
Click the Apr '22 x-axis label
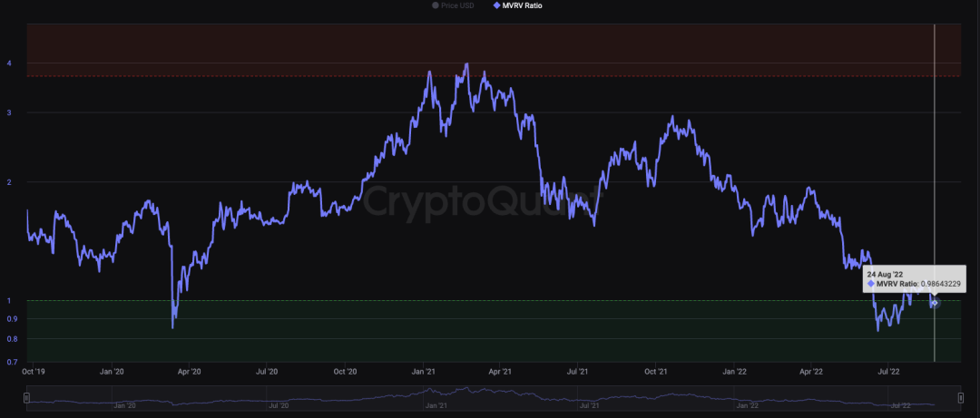(814, 371)
